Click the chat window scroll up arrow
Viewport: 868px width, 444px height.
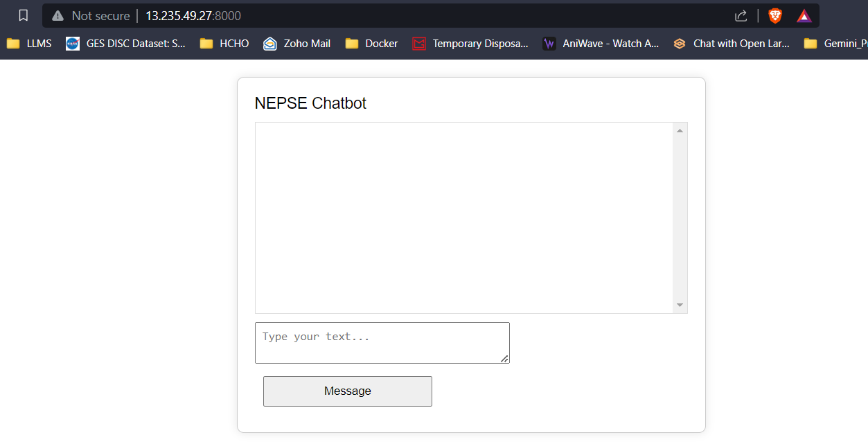tap(680, 131)
